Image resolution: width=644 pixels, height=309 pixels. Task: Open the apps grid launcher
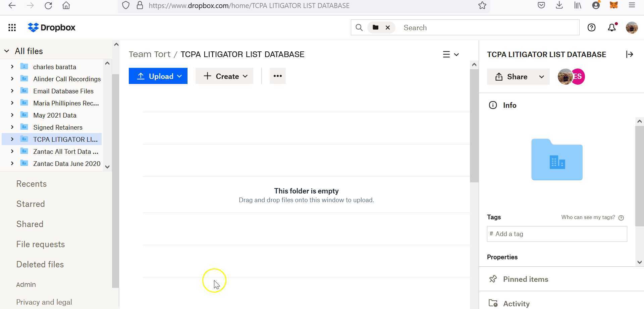(12, 27)
